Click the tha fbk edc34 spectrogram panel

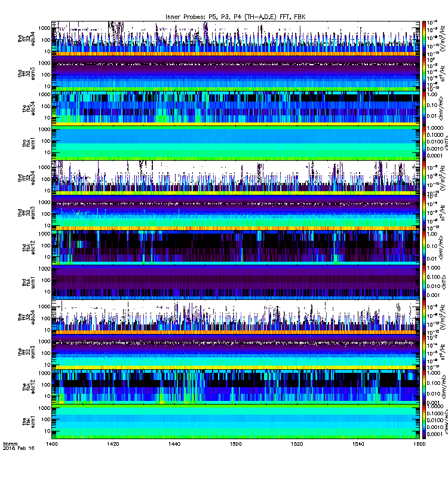point(235,108)
